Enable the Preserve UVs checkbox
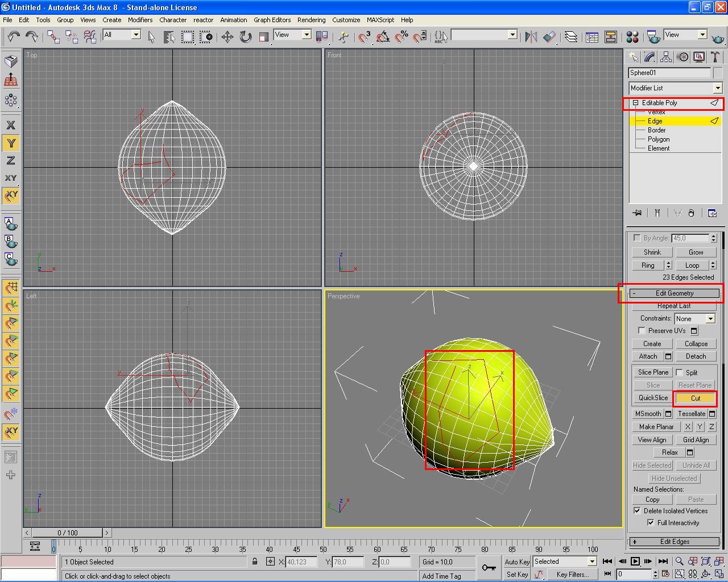This screenshot has height=582, width=728. (x=642, y=331)
